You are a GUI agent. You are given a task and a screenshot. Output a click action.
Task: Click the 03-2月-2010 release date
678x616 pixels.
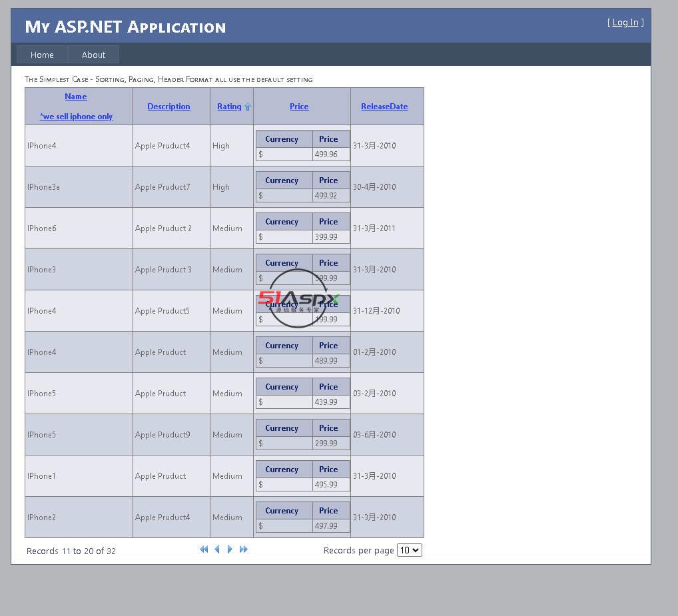coord(374,394)
